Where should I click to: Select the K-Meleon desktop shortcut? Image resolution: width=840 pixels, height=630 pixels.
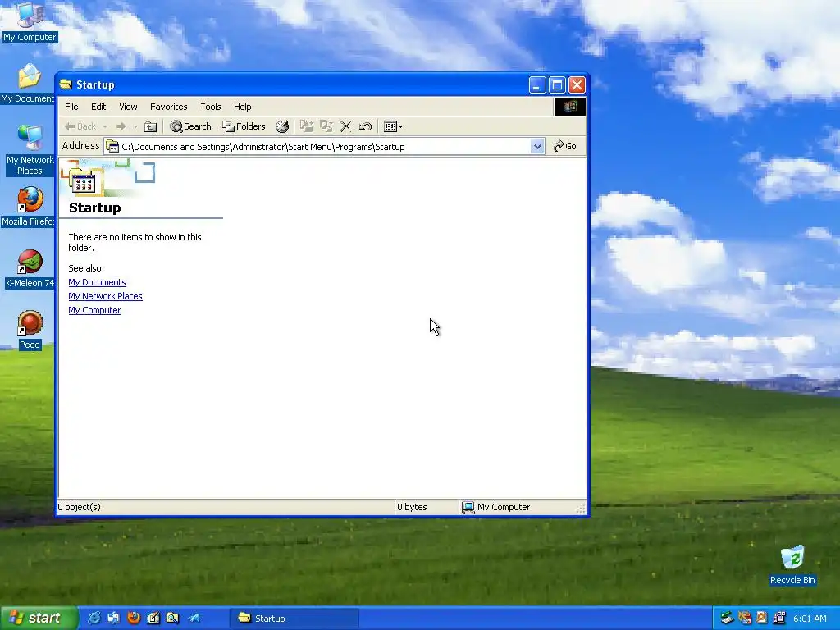point(30,269)
